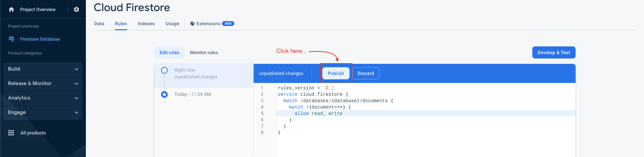Switch to the Rules tab
644x157 pixels.
click(x=121, y=24)
